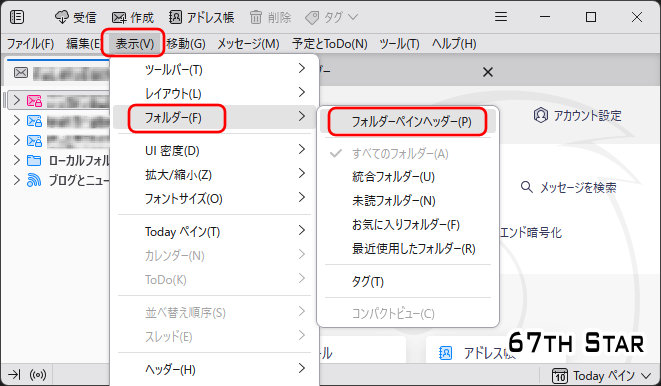The height and width of the screenshot is (386, 661).
Task: Expand the ヘッダー(H) submenu
Action: [214, 370]
